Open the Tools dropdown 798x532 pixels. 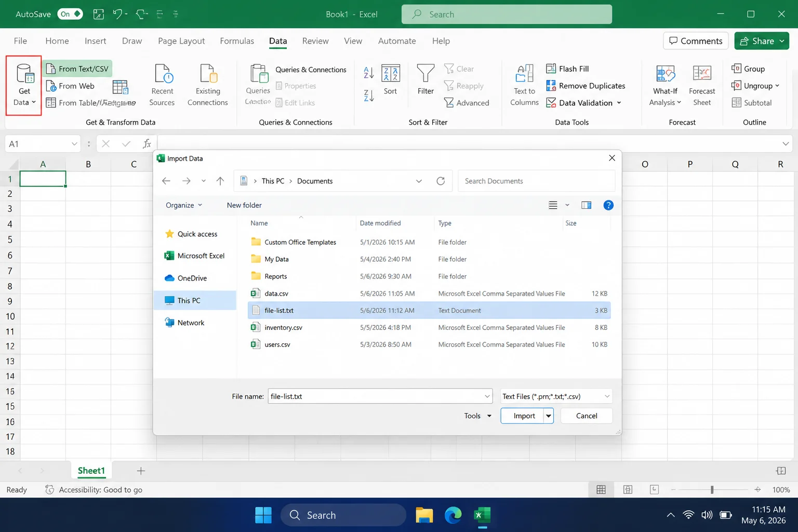point(477,416)
